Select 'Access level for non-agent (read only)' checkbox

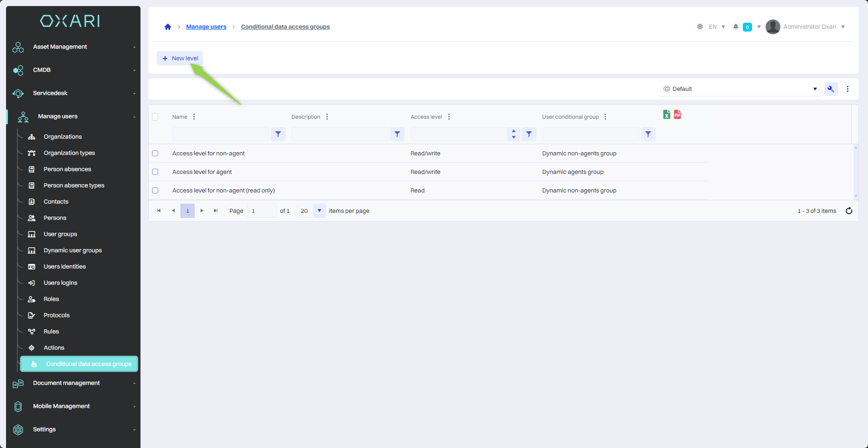[x=155, y=191]
